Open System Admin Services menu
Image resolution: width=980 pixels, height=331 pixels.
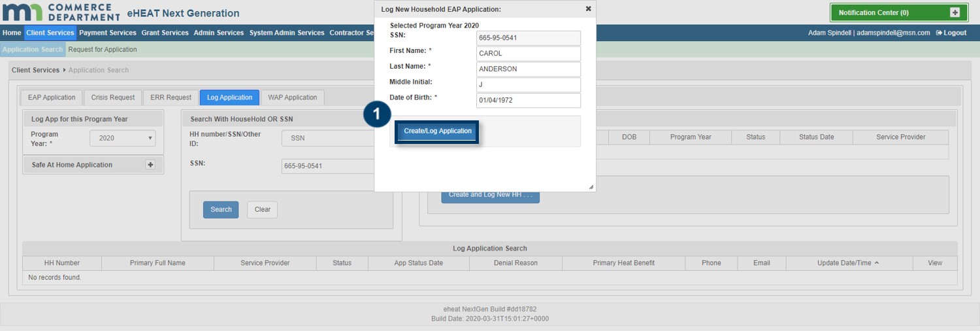click(x=287, y=33)
